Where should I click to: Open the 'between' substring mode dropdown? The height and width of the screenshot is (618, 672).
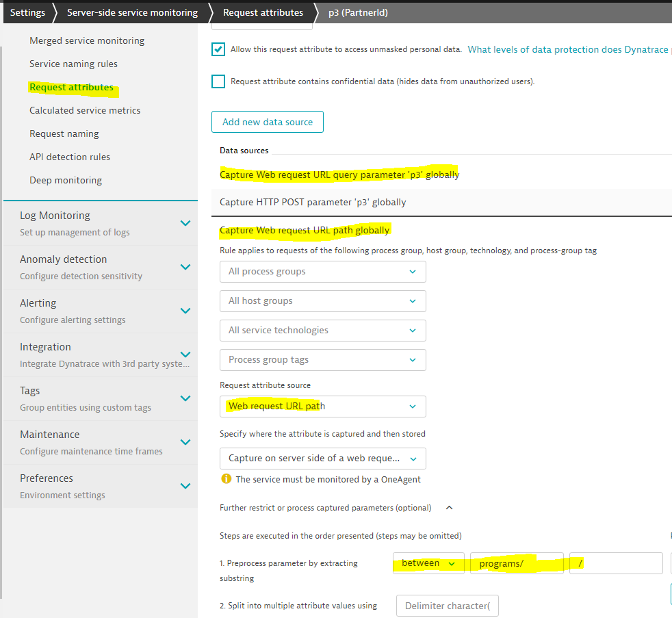click(x=428, y=563)
